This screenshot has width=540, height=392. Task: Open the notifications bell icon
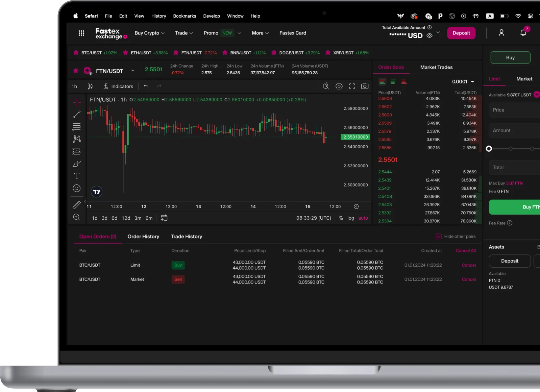(x=523, y=33)
